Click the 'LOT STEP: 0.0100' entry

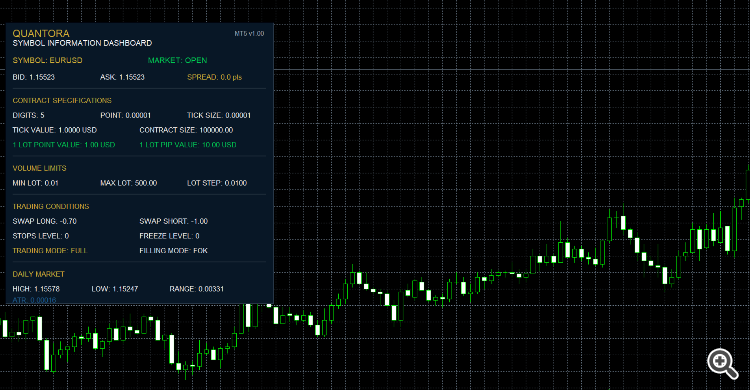[x=217, y=183]
